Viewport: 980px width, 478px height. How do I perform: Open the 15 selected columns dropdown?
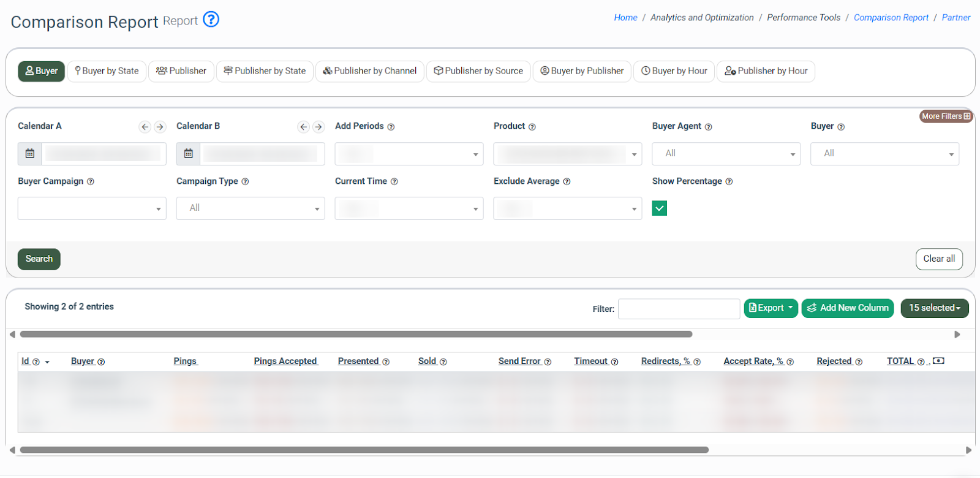pos(934,308)
